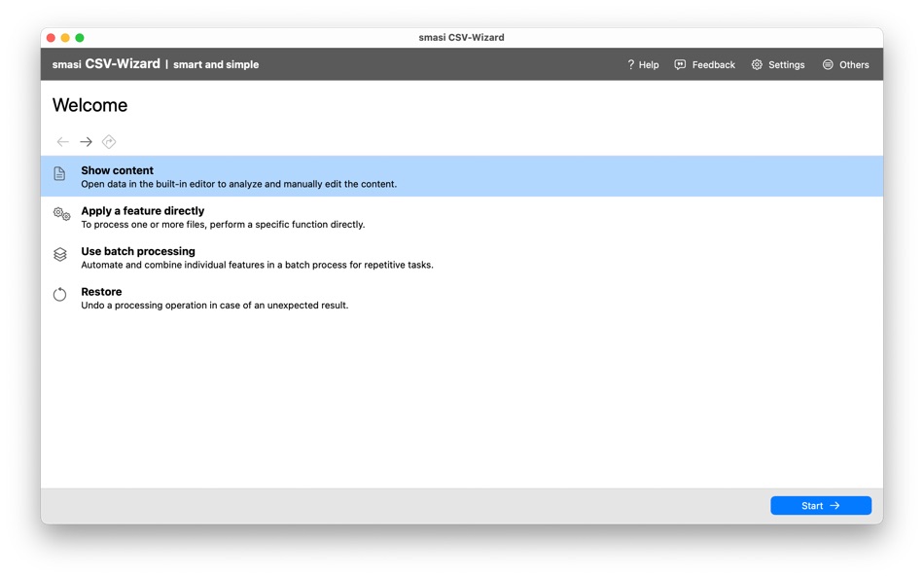
Task: Click the description 'Automate and combine individual features'
Action: [257, 265]
